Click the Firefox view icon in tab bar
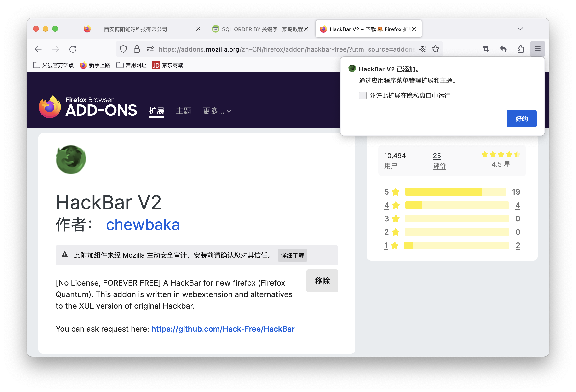 coord(87,29)
